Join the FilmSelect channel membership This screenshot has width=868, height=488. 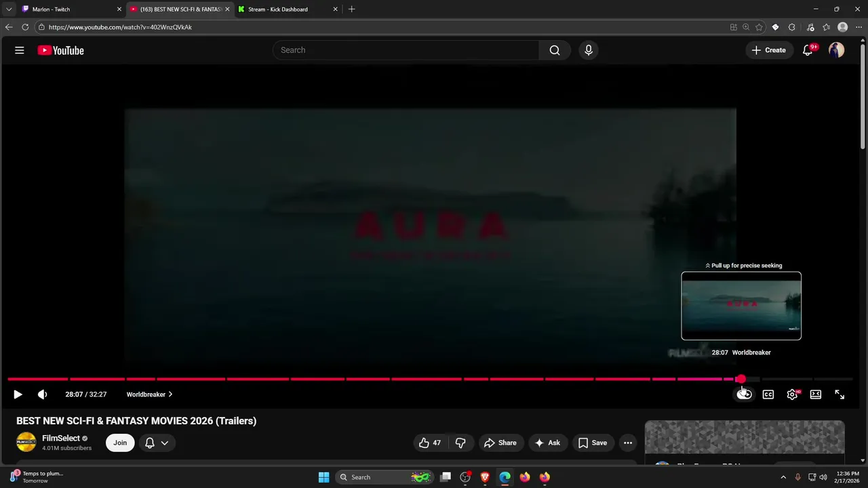click(x=120, y=443)
